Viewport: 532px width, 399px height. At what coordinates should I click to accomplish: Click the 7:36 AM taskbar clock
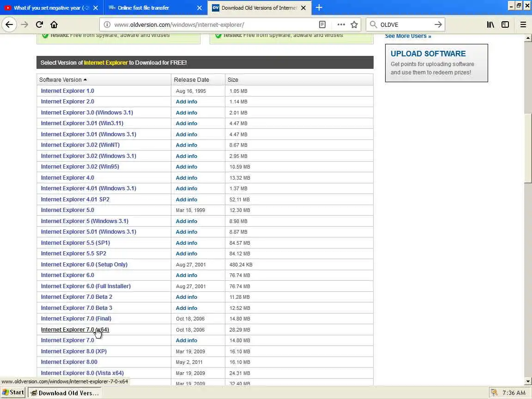(514, 393)
